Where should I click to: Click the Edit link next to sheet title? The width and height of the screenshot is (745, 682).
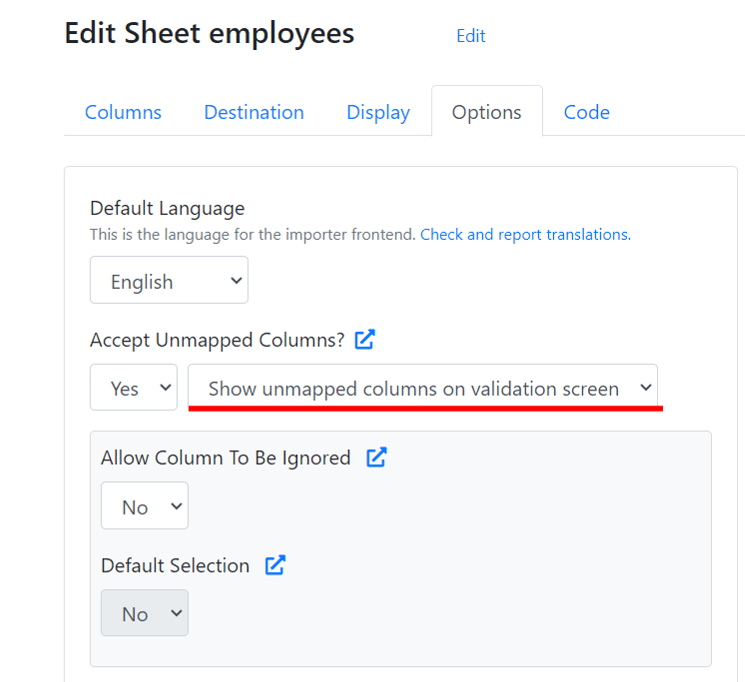coord(470,36)
